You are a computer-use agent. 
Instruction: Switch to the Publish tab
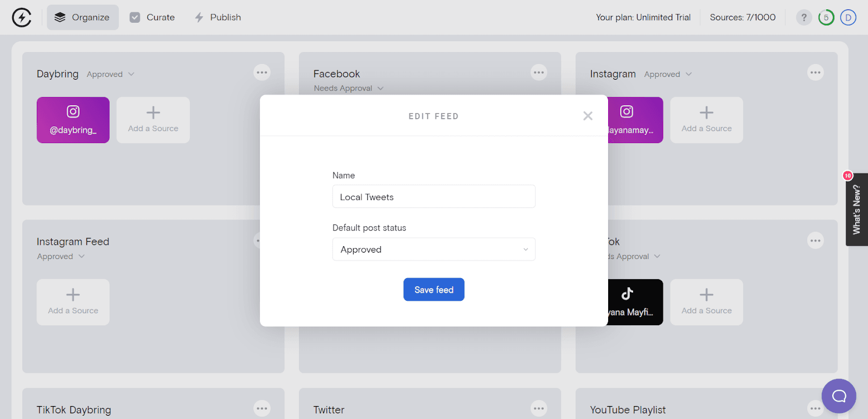[x=218, y=17]
